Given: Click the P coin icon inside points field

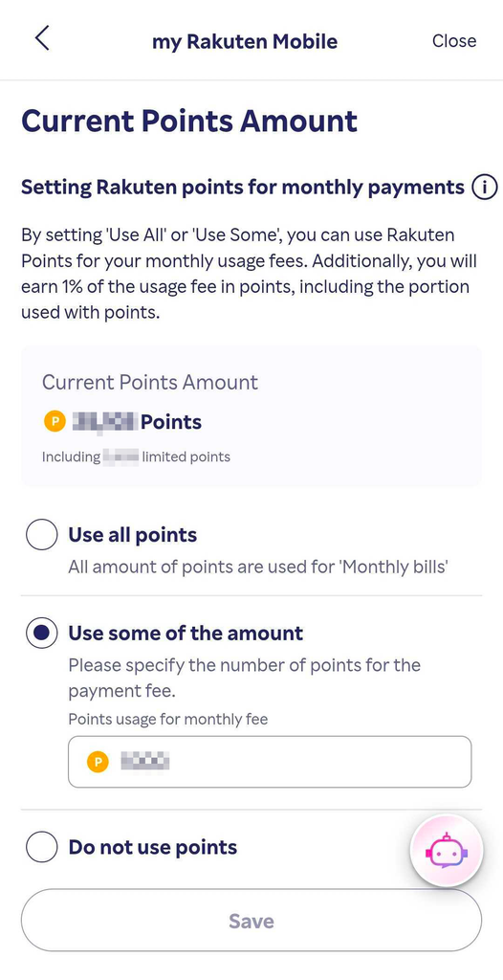Looking at the screenshot, I should tap(98, 761).
